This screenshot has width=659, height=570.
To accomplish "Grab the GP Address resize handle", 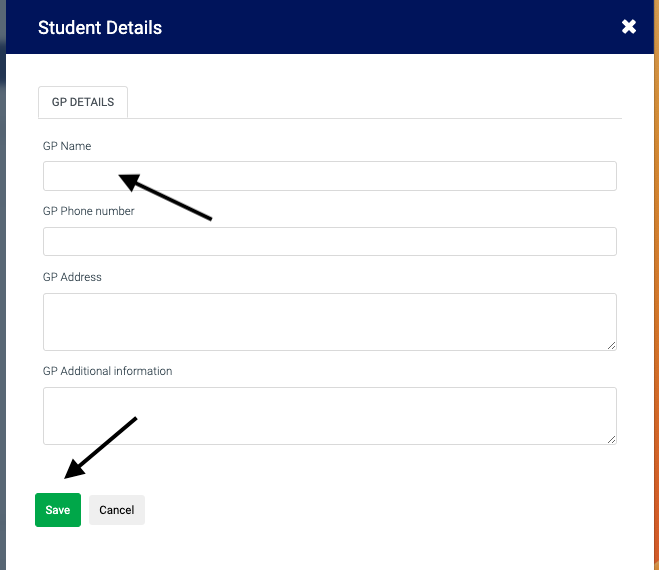I will point(612,346).
